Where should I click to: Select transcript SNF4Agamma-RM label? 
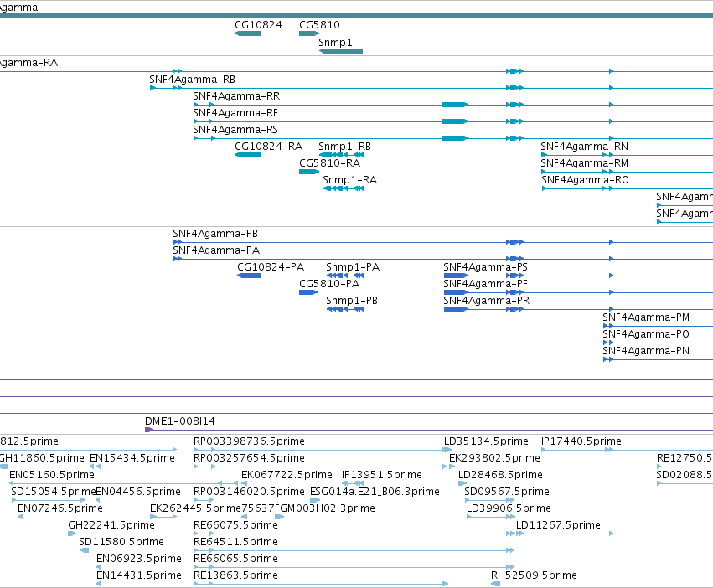click(x=584, y=163)
